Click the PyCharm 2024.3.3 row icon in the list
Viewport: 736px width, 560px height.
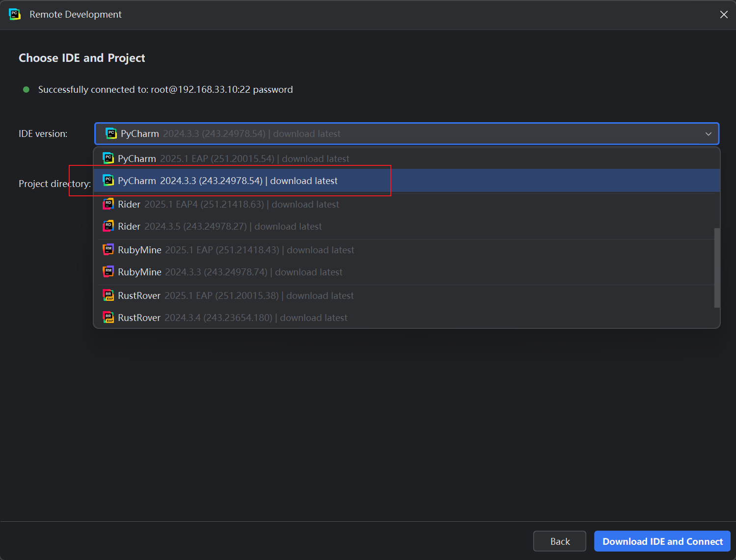108,181
